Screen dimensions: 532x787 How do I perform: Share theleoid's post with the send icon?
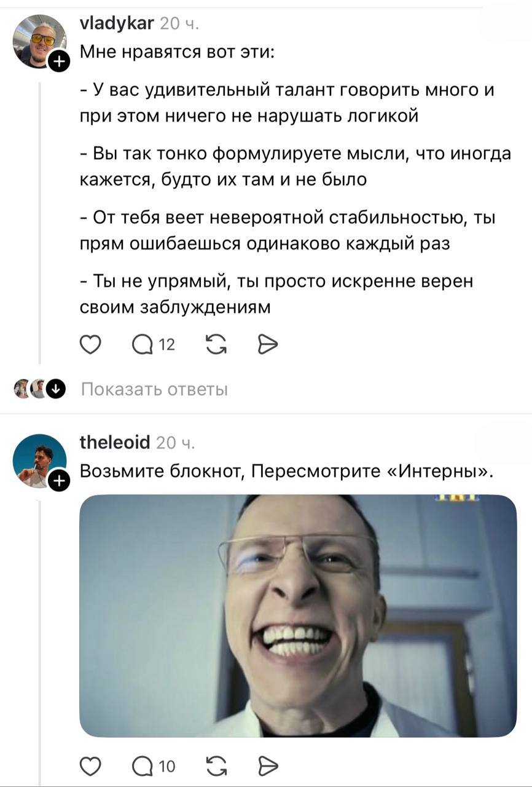[268, 766]
